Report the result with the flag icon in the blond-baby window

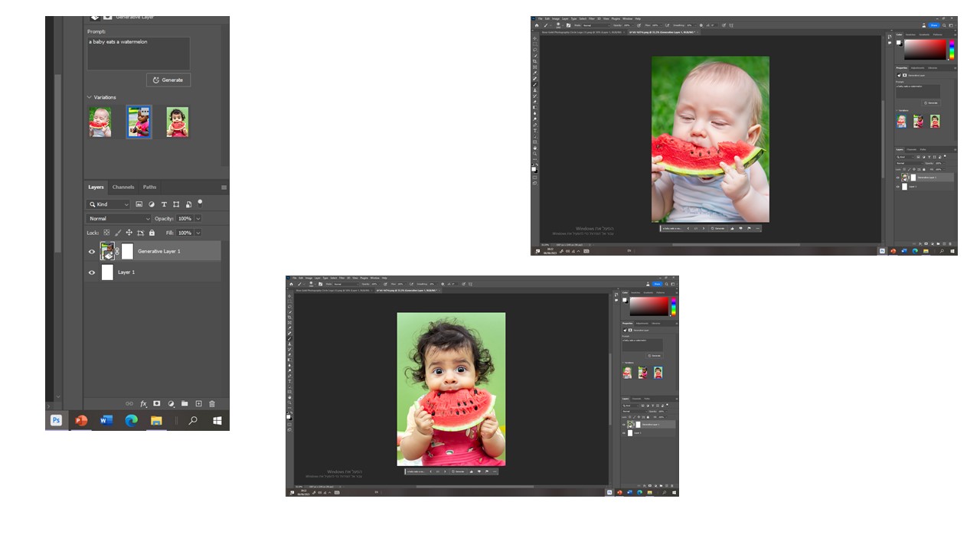tap(748, 228)
